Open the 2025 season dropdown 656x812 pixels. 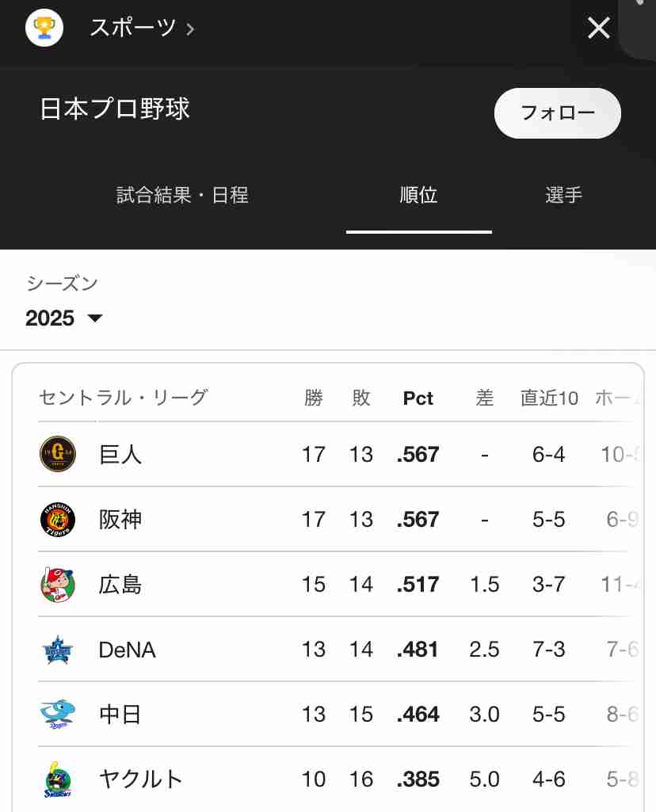click(63, 318)
